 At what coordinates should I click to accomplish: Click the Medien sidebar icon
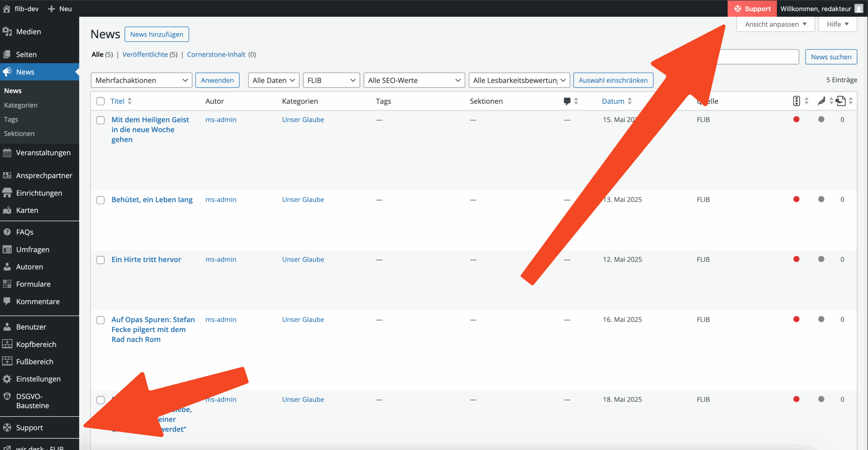coord(7,32)
